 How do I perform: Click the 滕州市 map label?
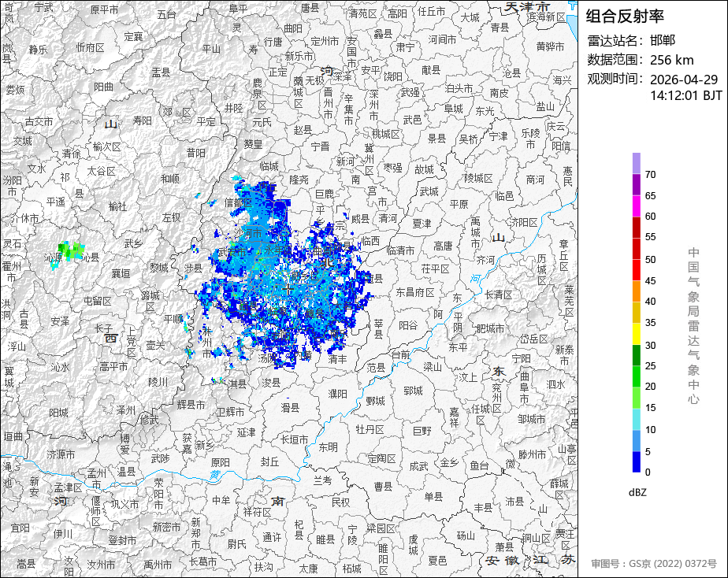(x=533, y=454)
